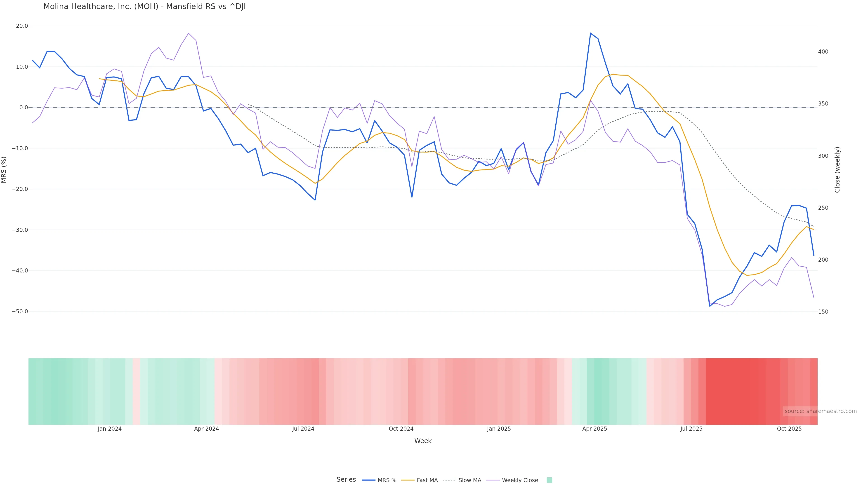Image resolution: width=868 pixels, height=488 pixels.
Task: Click the 400 right-axis tick label
Action: [x=823, y=52]
